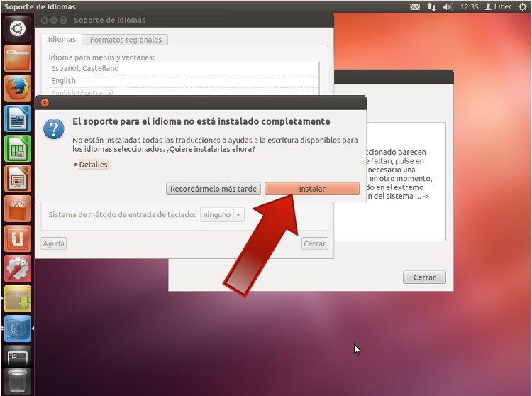
Task: Select English in the language list
Action: click(x=184, y=81)
